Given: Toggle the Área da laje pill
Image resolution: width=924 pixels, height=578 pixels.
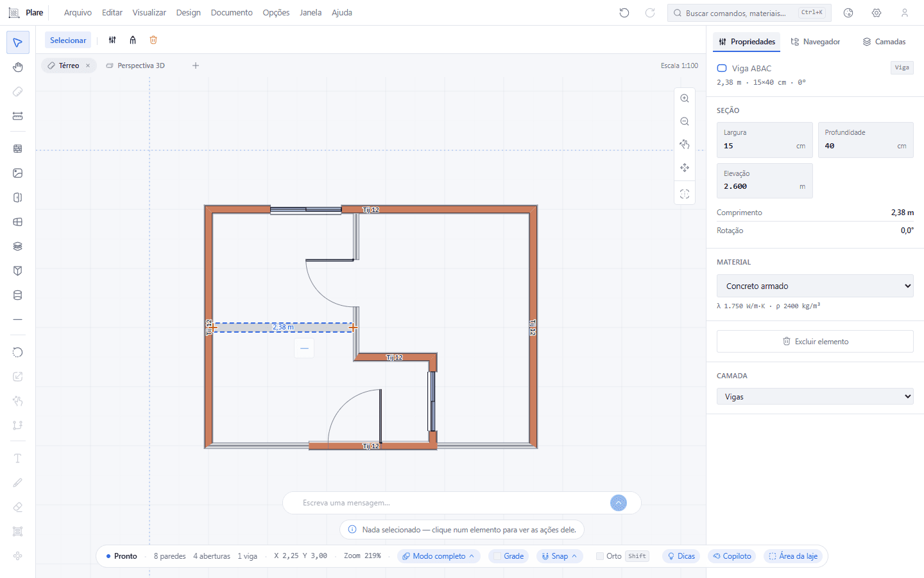Looking at the screenshot, I should pyautogui.click(x=793, y=556).
